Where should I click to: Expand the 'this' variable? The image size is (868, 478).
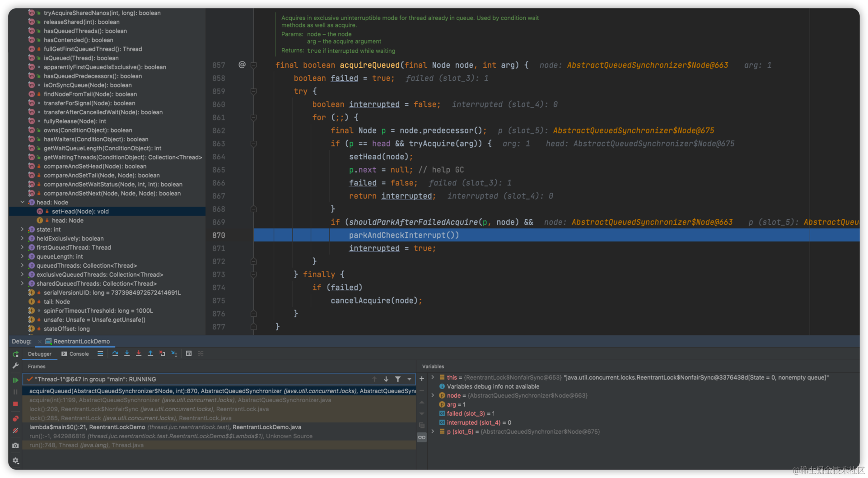pos(433,377)
